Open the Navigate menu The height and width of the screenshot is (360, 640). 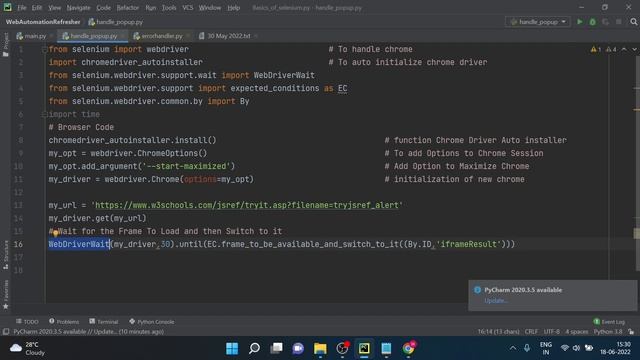[x=78, y=8]
